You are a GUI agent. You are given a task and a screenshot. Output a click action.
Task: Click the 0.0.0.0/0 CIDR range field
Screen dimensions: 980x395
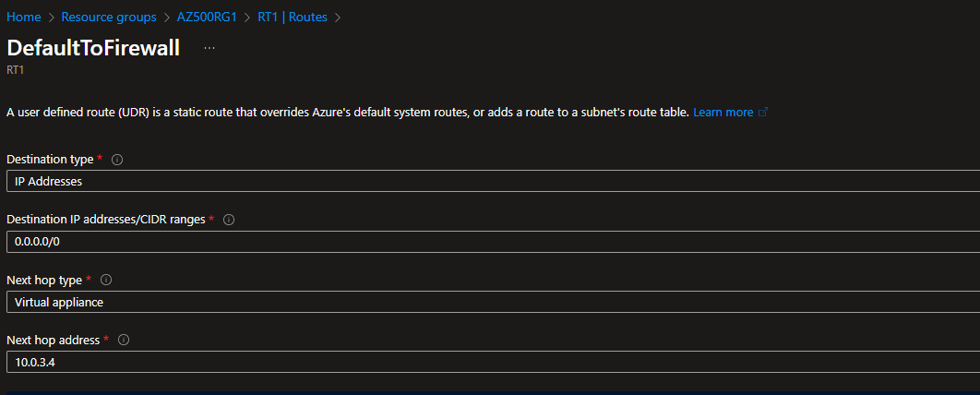pyautogui.click(x=489, y=242)
